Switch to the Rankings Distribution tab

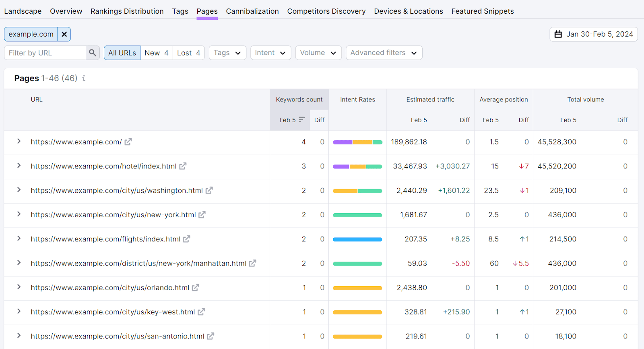[127, 11]
